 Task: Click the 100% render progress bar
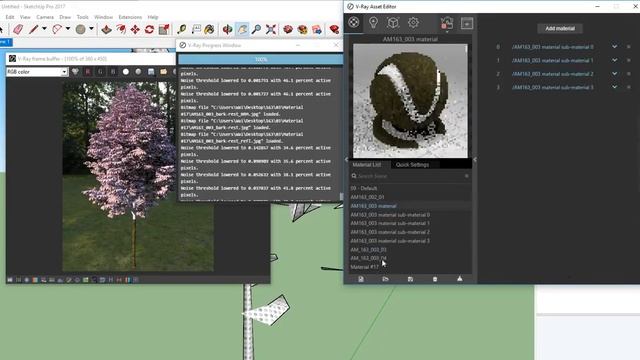[261, 59]
